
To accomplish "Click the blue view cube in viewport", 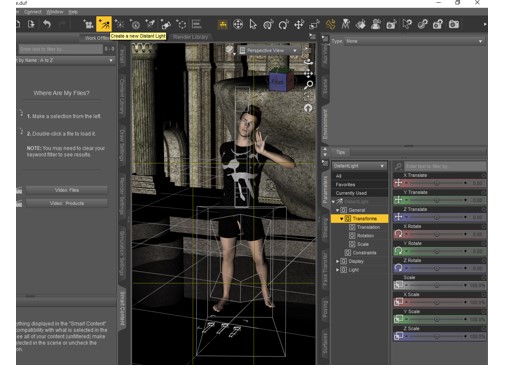I will click(281, 80).
